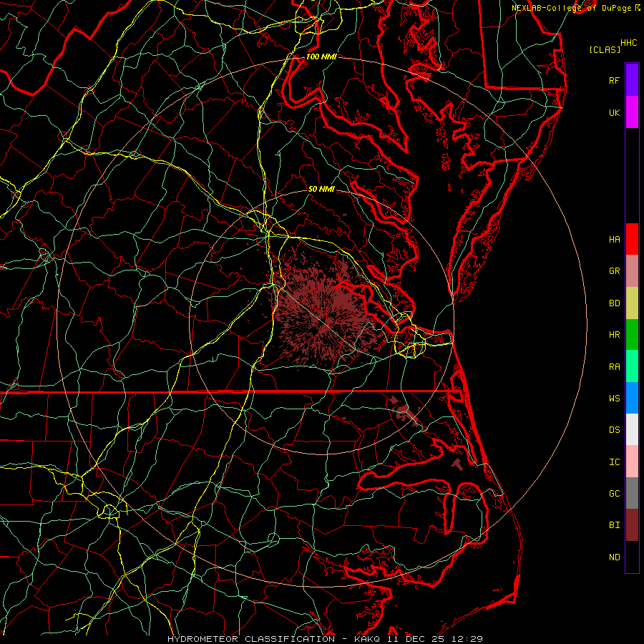Click the HR legend label
This screenshot has height=644, width=644.
coord(615,335)
